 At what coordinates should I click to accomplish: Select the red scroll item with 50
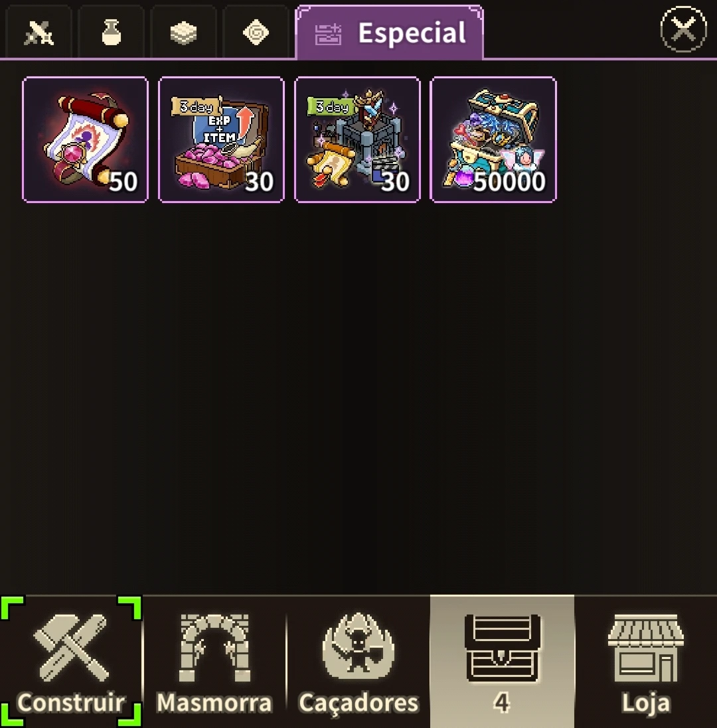click(85, 140)
